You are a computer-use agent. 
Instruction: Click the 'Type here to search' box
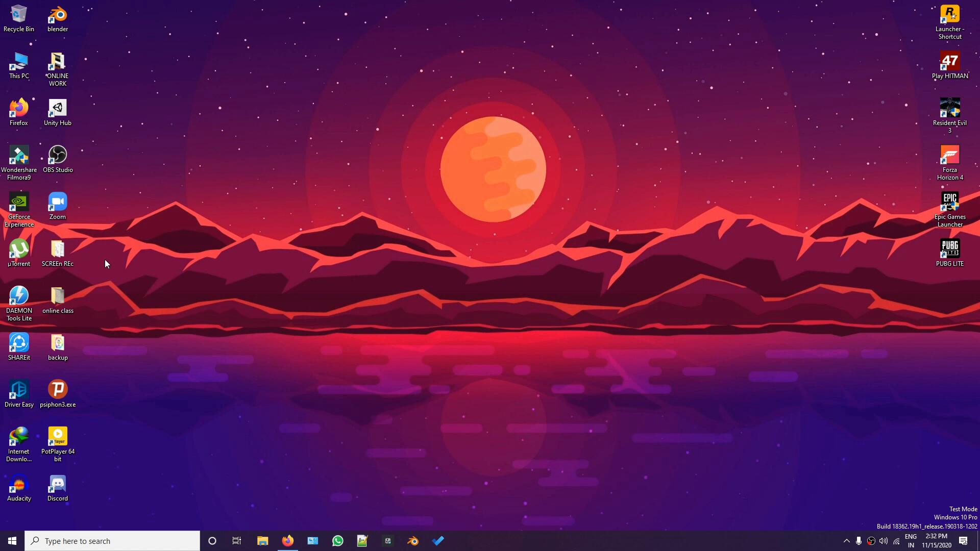coord(112,541)
